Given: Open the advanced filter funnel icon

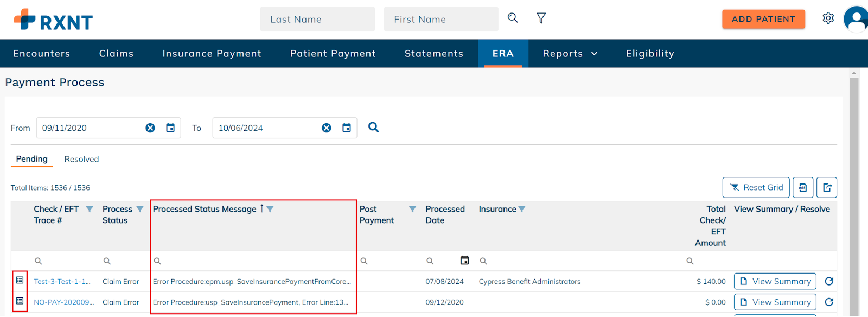Looking at the screenshot, I should 541,18.
